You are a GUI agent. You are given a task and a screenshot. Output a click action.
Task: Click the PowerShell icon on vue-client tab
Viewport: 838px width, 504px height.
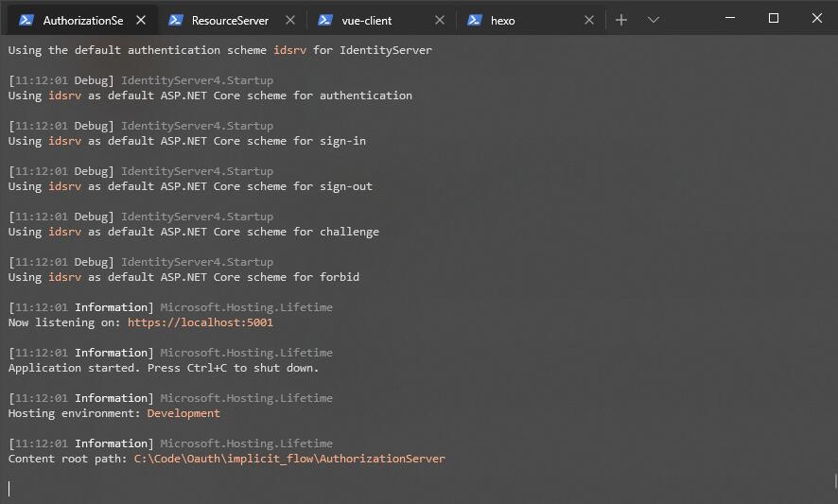tap(325, 20)
